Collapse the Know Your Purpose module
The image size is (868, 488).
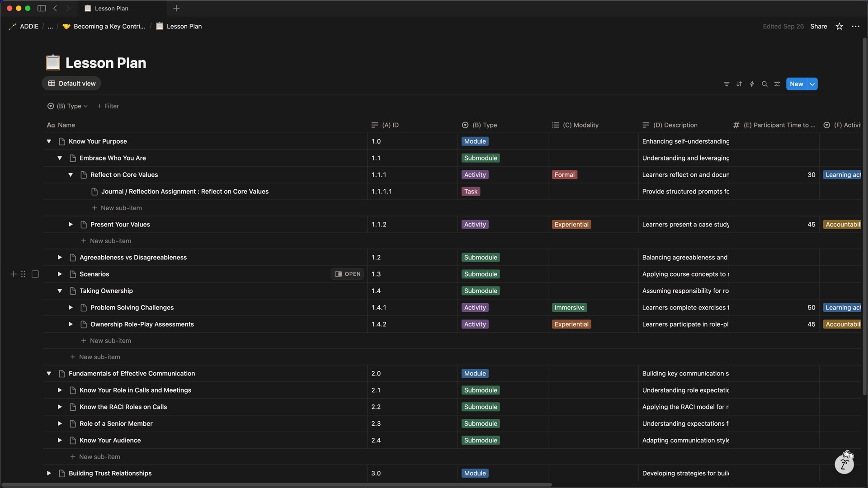[49, 141]
